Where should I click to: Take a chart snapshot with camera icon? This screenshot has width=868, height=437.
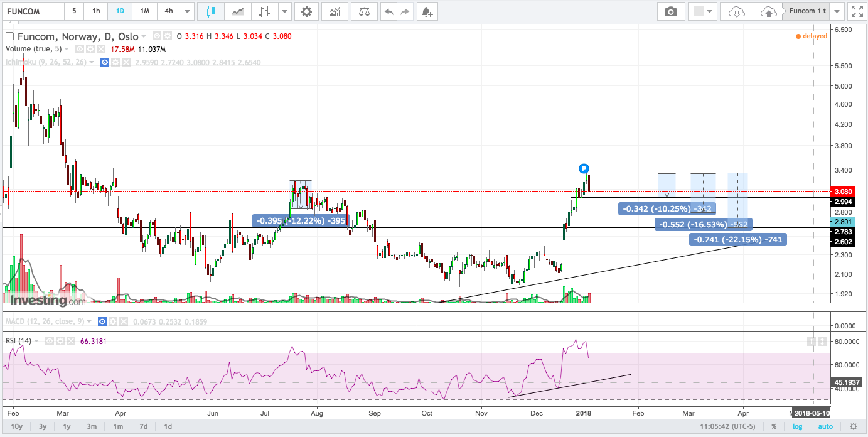click(x=671, y=11)
